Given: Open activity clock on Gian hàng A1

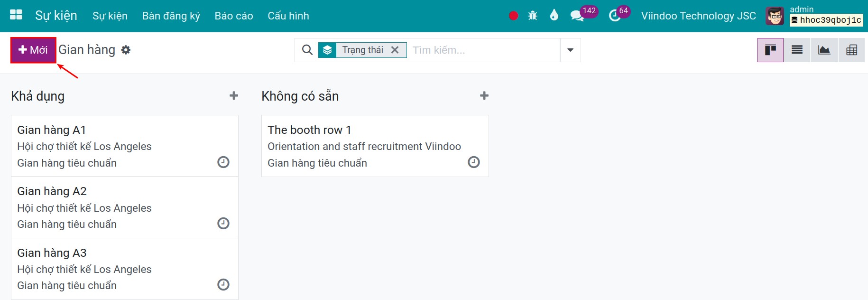Looking at the screenshot, I should click(223, 162).
